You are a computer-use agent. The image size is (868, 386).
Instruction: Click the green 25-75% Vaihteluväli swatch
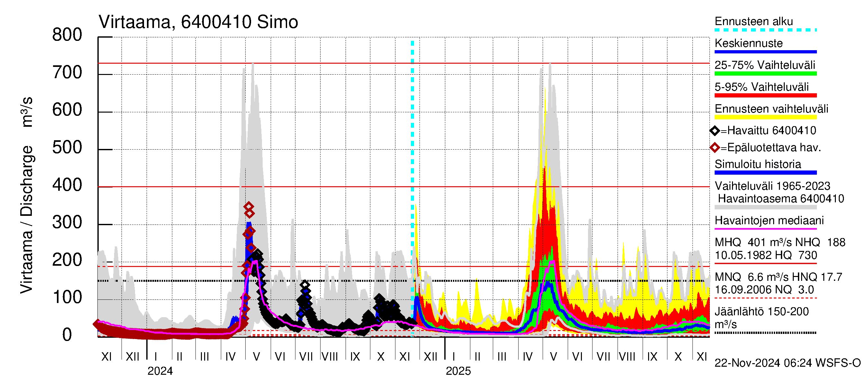(x=765, y=73)
